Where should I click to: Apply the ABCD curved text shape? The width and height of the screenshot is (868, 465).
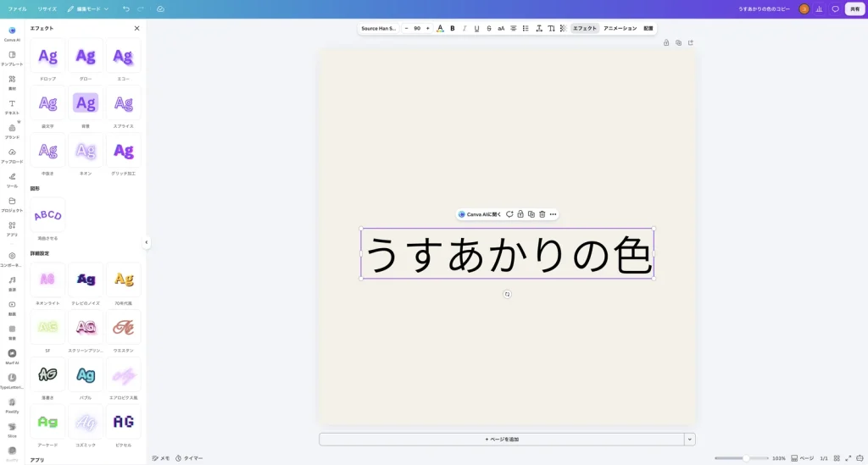pos(47,215)
